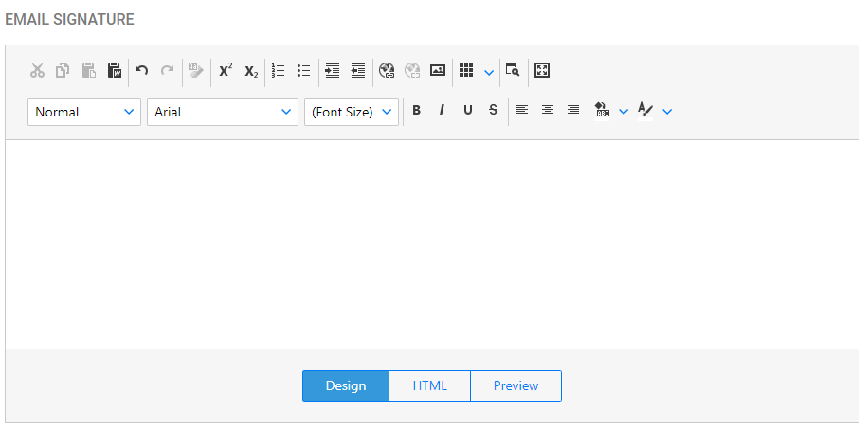Switch to the HTML tab
The width and height of the screenshot is (868, 430).
tap(429, 385)
